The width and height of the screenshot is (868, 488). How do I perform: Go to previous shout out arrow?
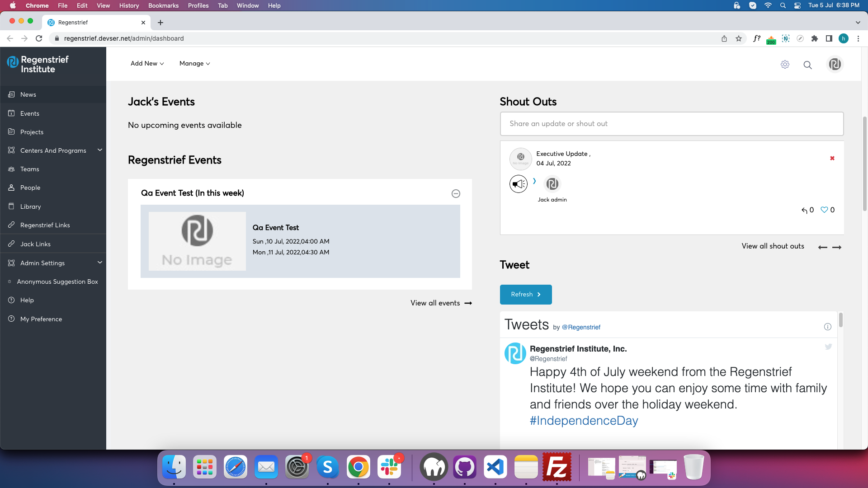click(x=822, y=247)
